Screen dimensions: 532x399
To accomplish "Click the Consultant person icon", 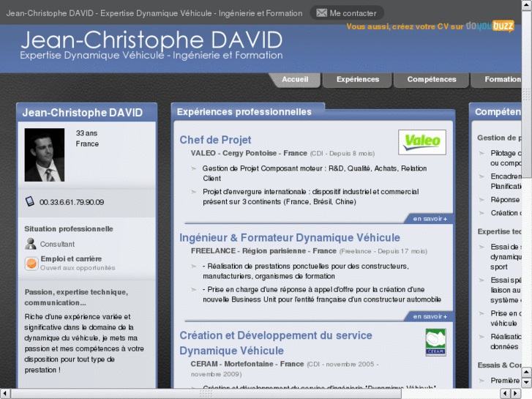I will point(31,244).
